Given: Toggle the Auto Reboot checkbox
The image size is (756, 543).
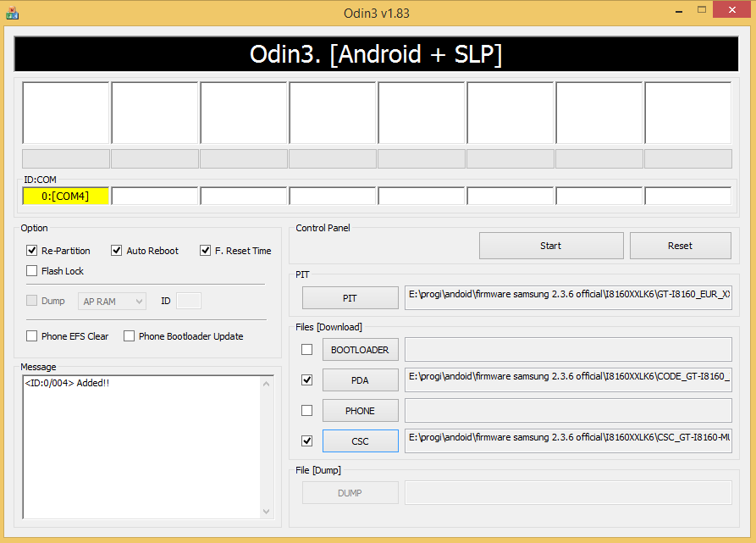Looking at the screenshot, I should pyautogui.click(x=117, y=251).
